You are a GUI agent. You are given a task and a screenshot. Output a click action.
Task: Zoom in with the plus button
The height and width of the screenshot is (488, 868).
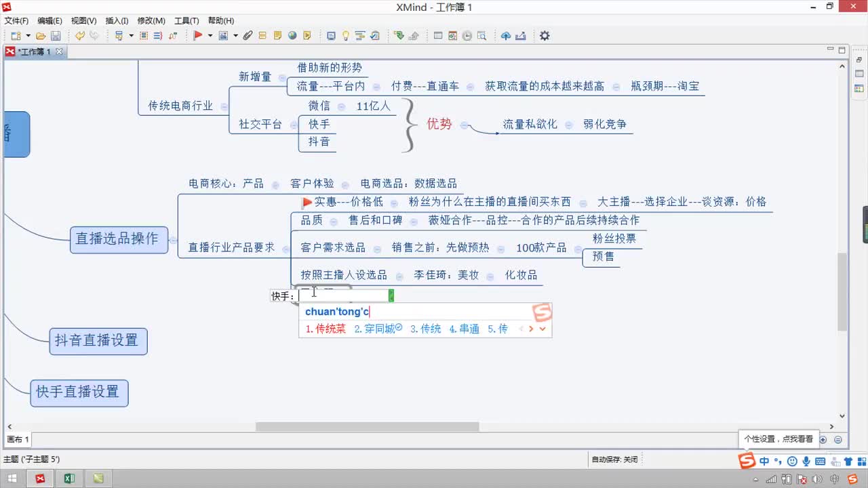click(823, 439)
